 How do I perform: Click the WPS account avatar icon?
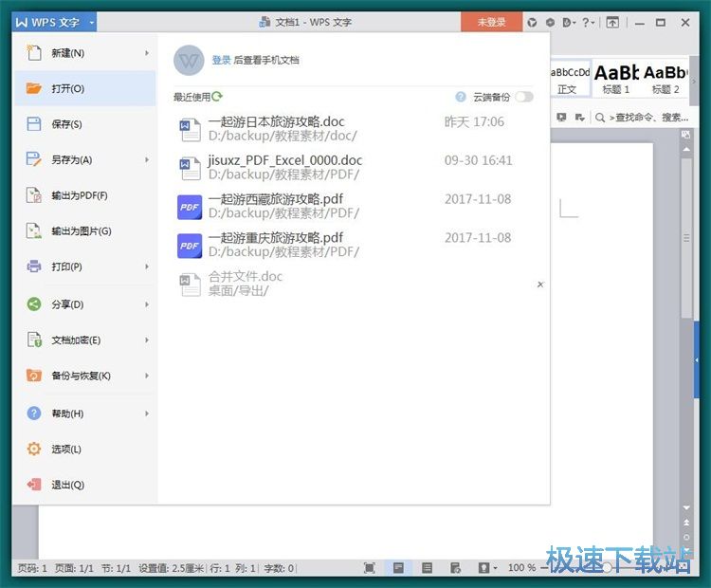pyautogui.click(x=189, y=61)
